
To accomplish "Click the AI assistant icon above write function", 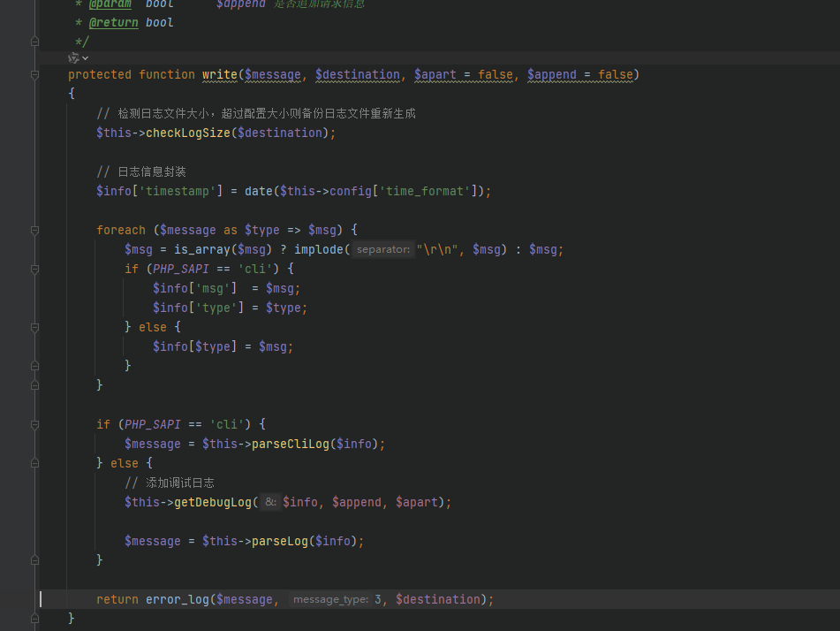I will [73, 57].
